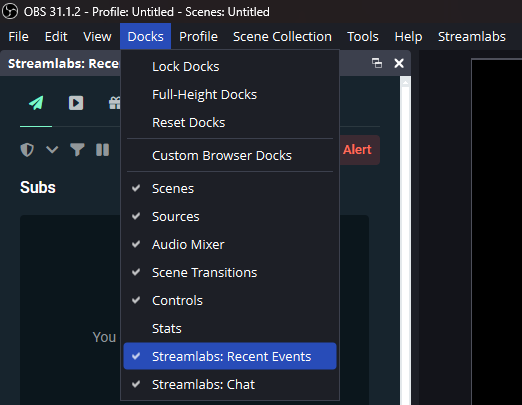
Task: Close the Streamlabs Recent Events dock
Action: [x=399, y=63]
